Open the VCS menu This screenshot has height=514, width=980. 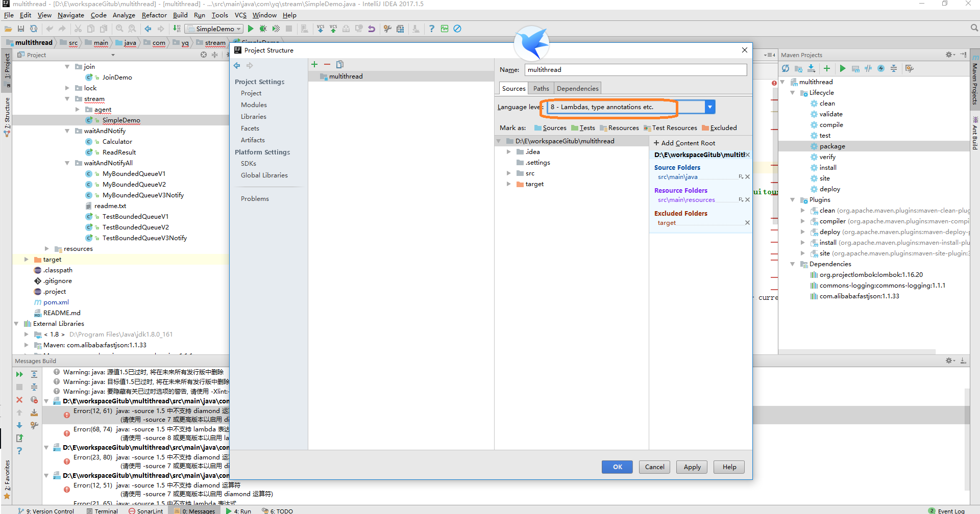[x=240, y=15]
